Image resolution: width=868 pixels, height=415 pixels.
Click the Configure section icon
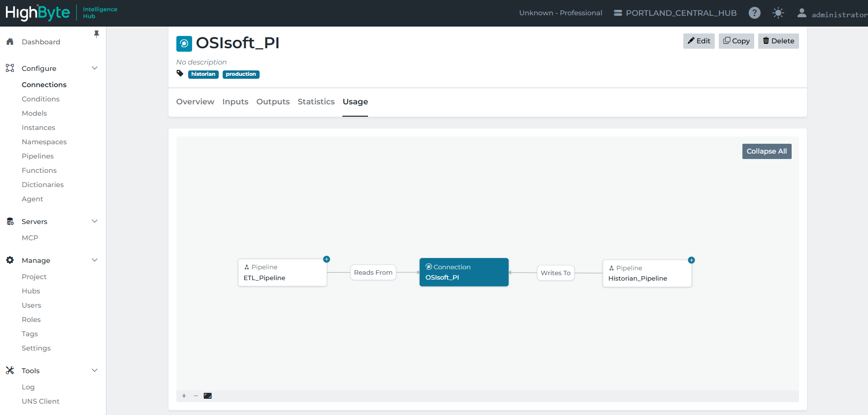point(10,68)
